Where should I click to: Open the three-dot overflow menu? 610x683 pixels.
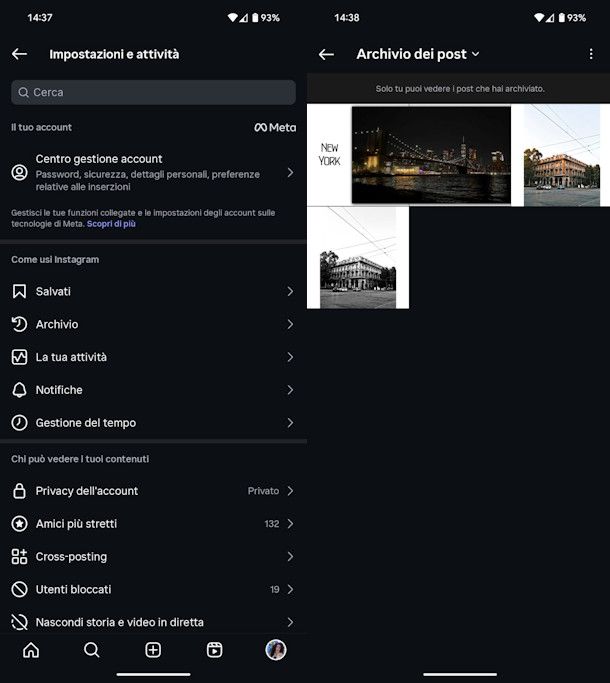[x=591, y=54]
